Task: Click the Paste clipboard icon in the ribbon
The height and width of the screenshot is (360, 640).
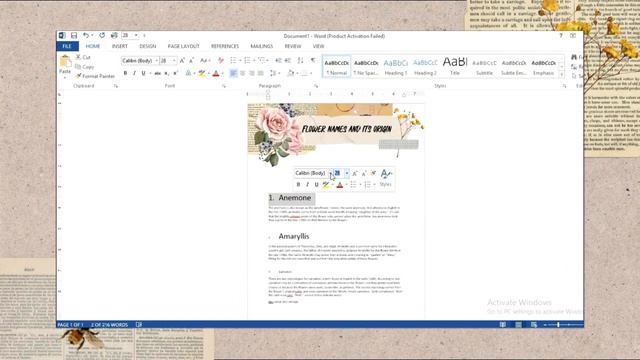Action: coord(65,61)
